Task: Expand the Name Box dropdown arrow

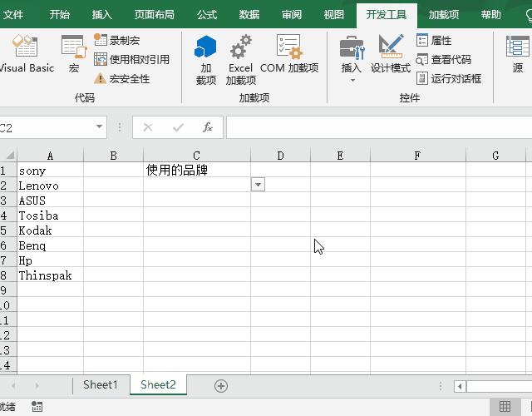Action: pos(99,126)
